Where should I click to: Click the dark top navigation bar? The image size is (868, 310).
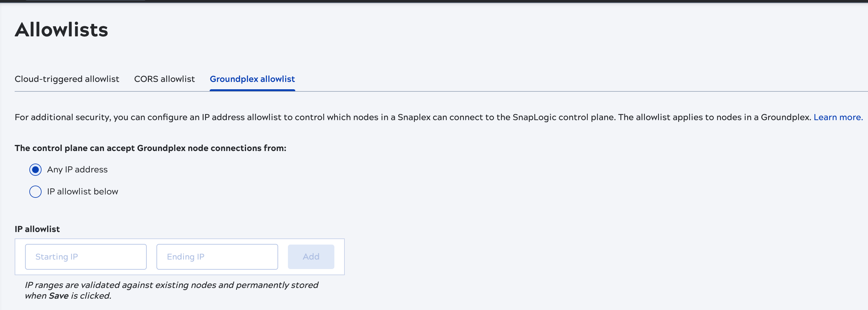pos(434,2)
